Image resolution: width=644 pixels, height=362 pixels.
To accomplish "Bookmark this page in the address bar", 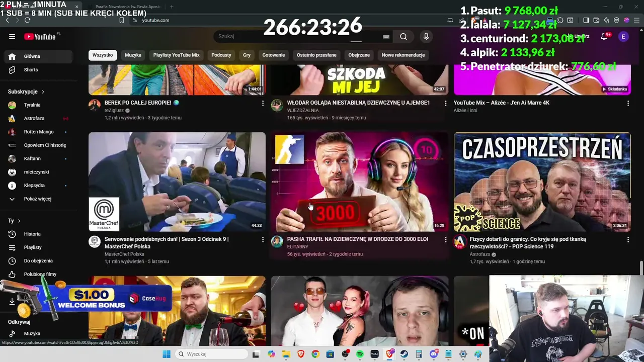I will click(x=122, y=20).
